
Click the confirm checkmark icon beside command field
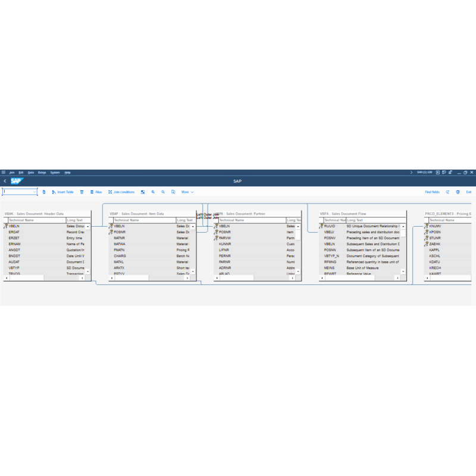pyautogui.click(x=43, y=192)
